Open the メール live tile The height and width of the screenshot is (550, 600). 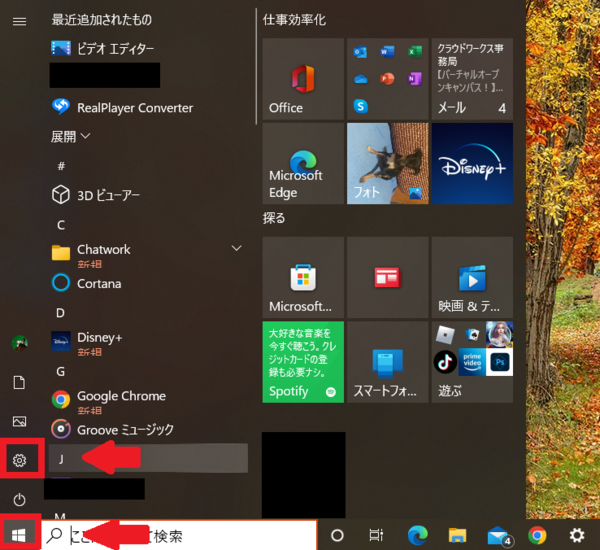tap(472, 79)
